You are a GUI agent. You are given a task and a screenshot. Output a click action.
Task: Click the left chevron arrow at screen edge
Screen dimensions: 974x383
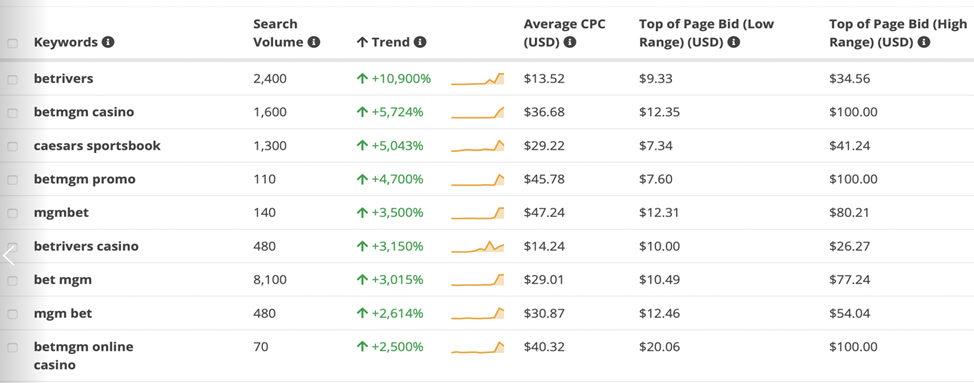(8, 255)
